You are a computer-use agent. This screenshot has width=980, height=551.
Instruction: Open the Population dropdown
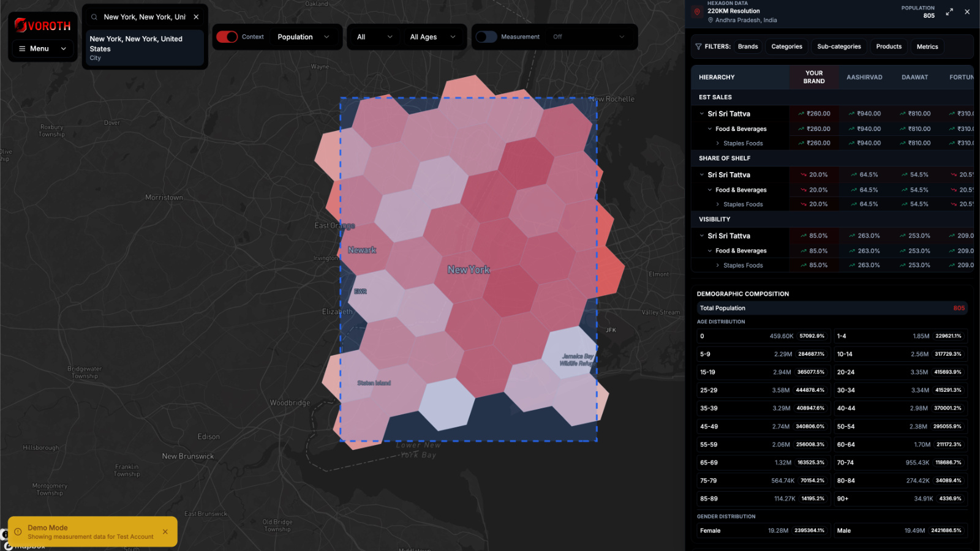pyautogui.click(x=303, y=37)
